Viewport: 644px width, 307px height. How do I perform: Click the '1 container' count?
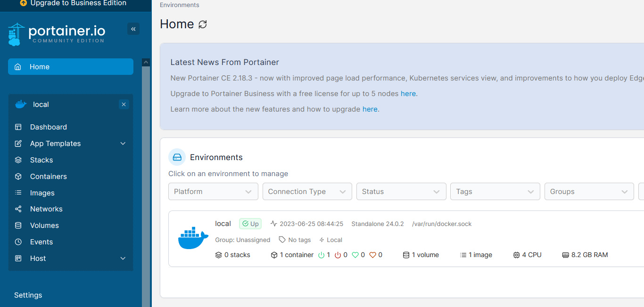click(292, 255)
